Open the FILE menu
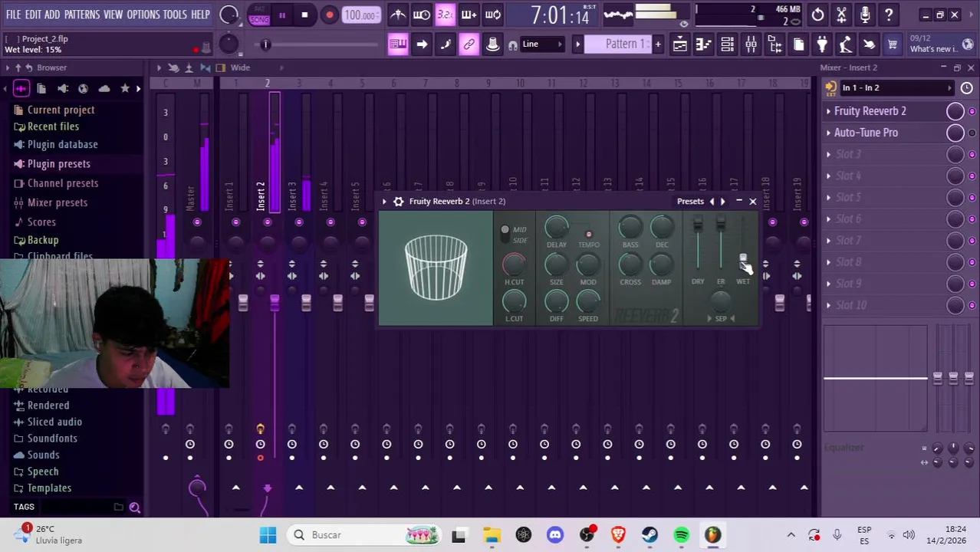Viewport: 980px width, 552px height. [x=13, y=15]
